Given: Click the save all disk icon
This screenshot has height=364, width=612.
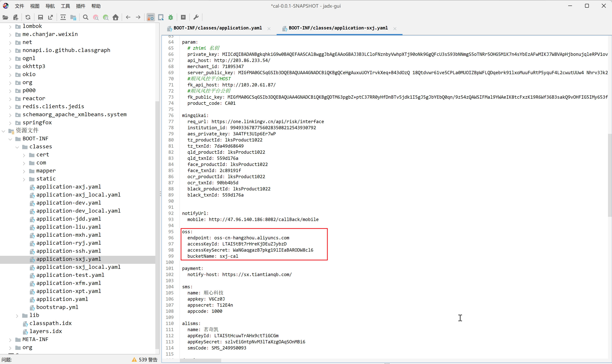Looking at the screenshot, I should pos(41,17).
